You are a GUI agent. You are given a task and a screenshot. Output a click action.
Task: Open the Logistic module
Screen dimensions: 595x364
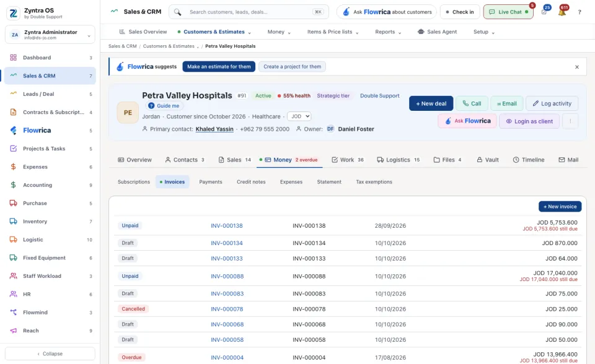50,240
